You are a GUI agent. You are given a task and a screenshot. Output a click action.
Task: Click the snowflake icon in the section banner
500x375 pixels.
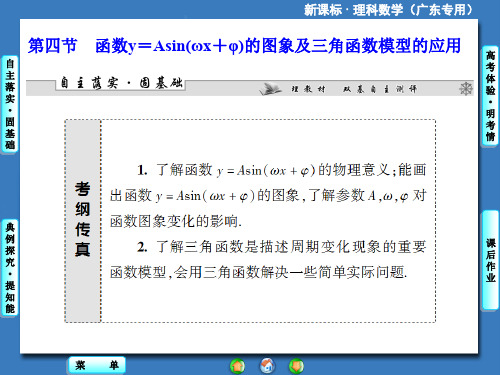(466, 89)
